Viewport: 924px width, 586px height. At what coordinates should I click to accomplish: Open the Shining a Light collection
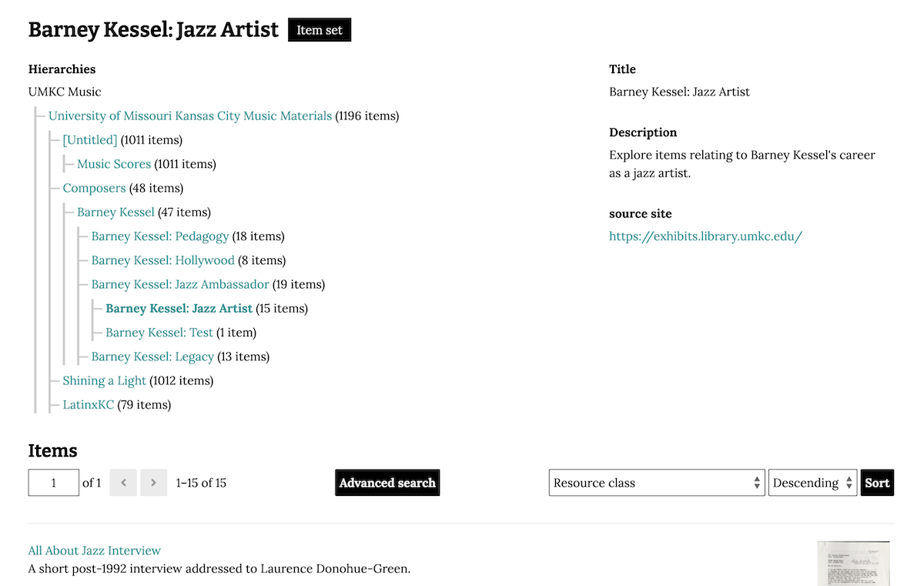(x=104, y=380)
